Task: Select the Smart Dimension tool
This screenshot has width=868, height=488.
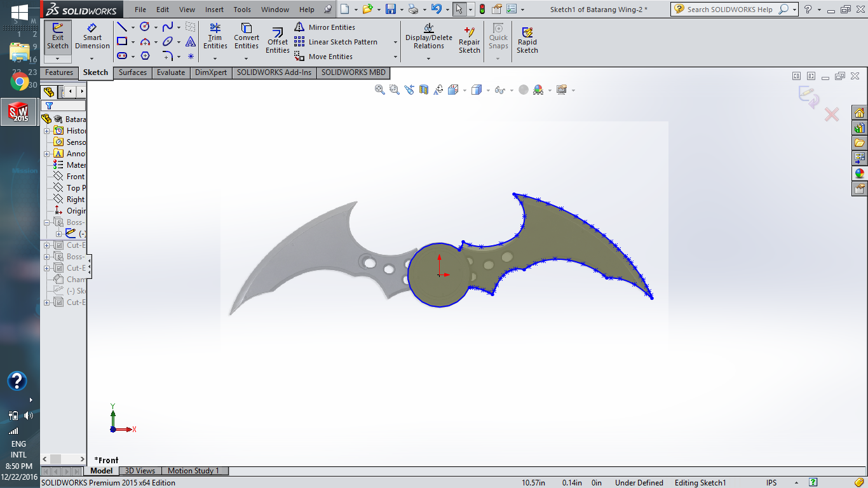Action: [x=92, y=37]
